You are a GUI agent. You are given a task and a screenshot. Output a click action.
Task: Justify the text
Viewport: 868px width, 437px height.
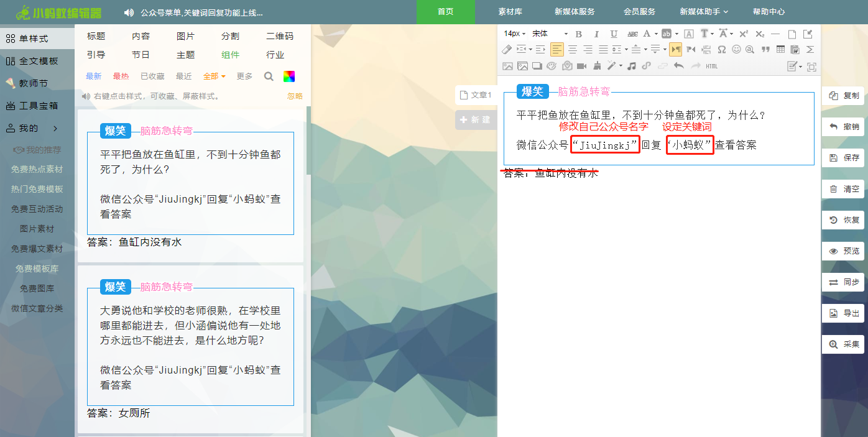[603, 49]
